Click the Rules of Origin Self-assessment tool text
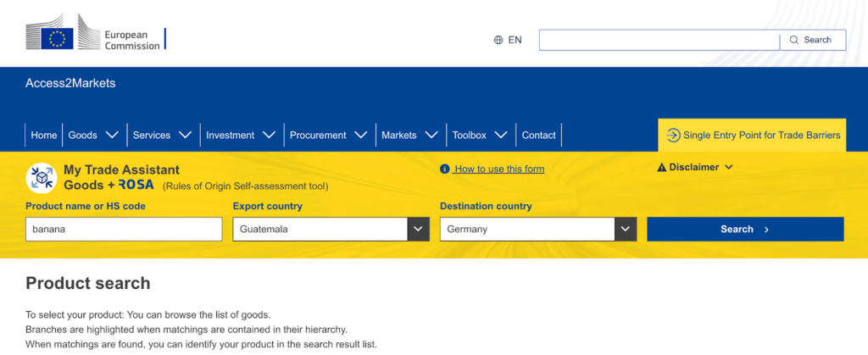This screenshot has width=868, height=355. (x=245, y=186)
